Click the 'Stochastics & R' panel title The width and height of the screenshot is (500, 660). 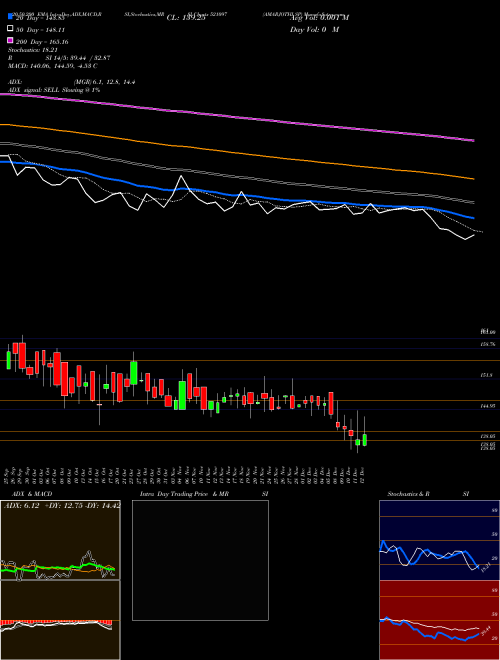tap(408, 494)
